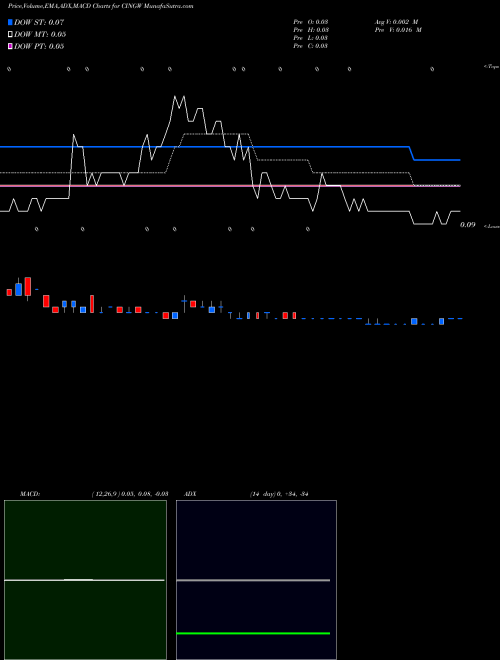This screenshot has width=500, height=660.
Task: Click the white MACD signal line
Action: (84, 580)
